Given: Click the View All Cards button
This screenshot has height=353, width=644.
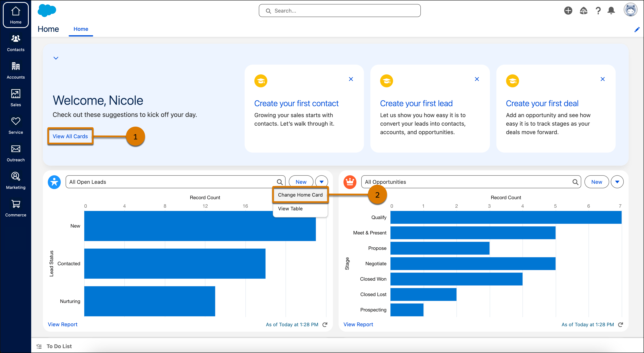Looking at the screenshot, I should click(70, 136).
